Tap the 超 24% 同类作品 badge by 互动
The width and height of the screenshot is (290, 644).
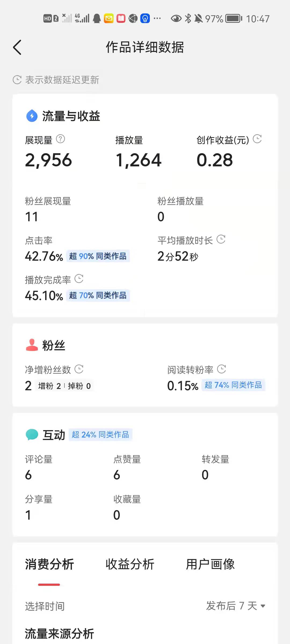click(x=100, y=434)
